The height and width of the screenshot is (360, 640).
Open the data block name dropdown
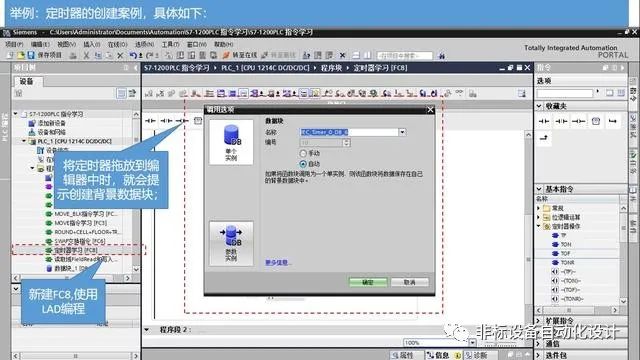(x=402, y=132)
